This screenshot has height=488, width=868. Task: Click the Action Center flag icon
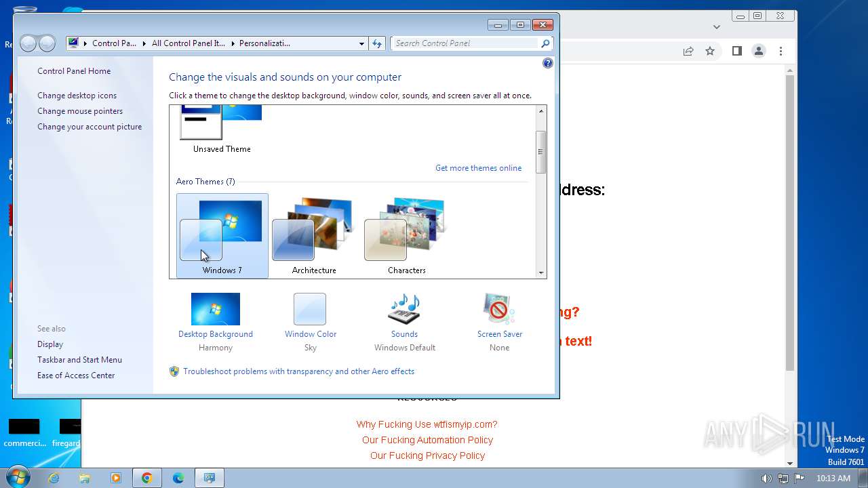pyautogui.click(x=799, y=479)
